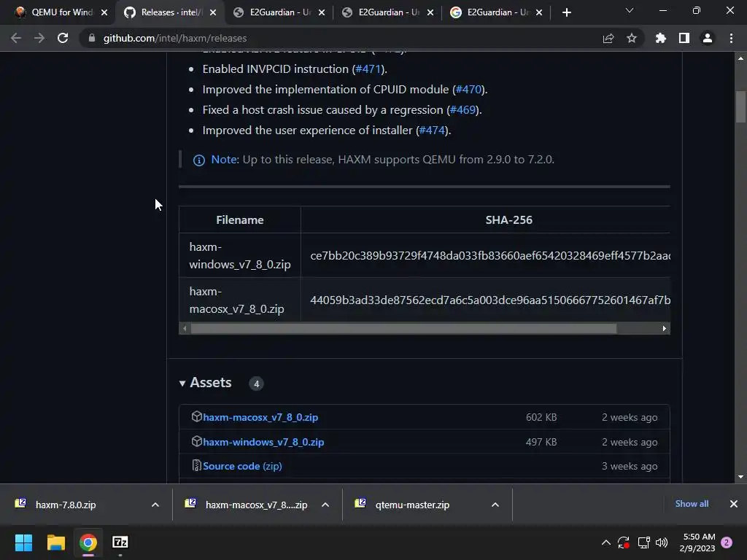Go forward with the browser arrow
The width and height of the screenshot is (747, 560).
point(39,38)
